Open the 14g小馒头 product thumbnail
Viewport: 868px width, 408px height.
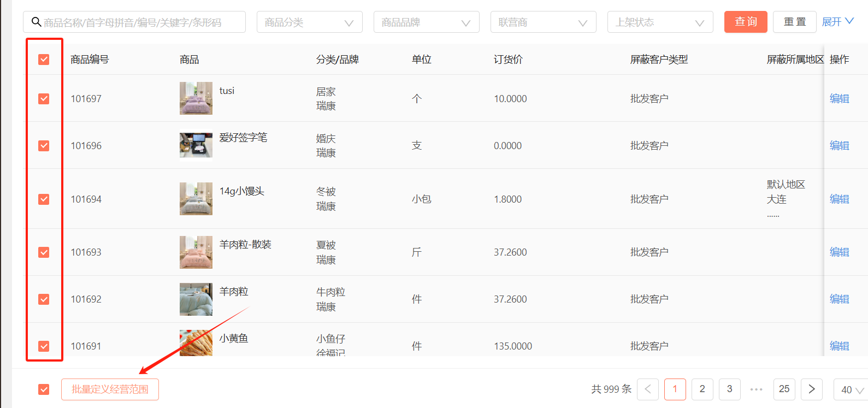click(196, 199)
